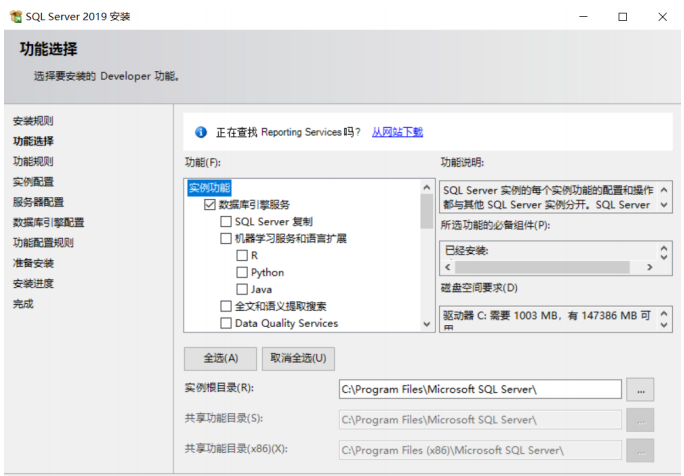The image size is (684, 476).
Task: Toggle the 数据库引擎服务 checkbox
Action: 209,204
